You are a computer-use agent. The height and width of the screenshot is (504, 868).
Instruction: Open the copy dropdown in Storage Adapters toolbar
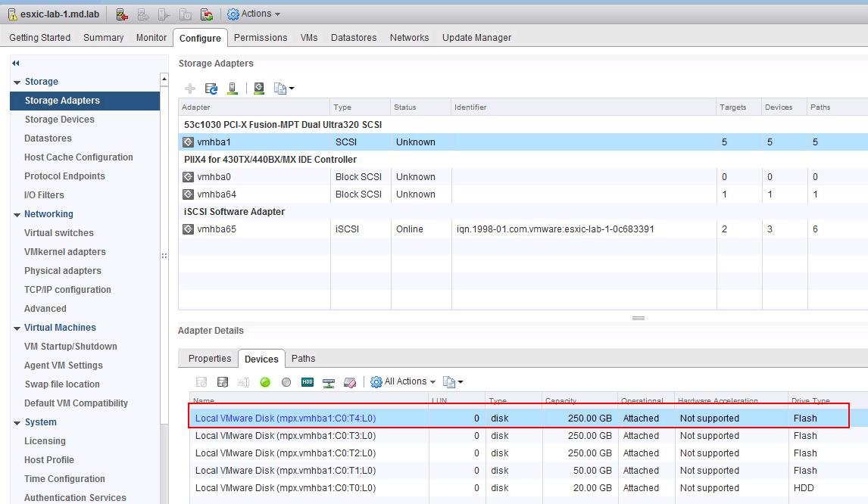pos(284,89)
